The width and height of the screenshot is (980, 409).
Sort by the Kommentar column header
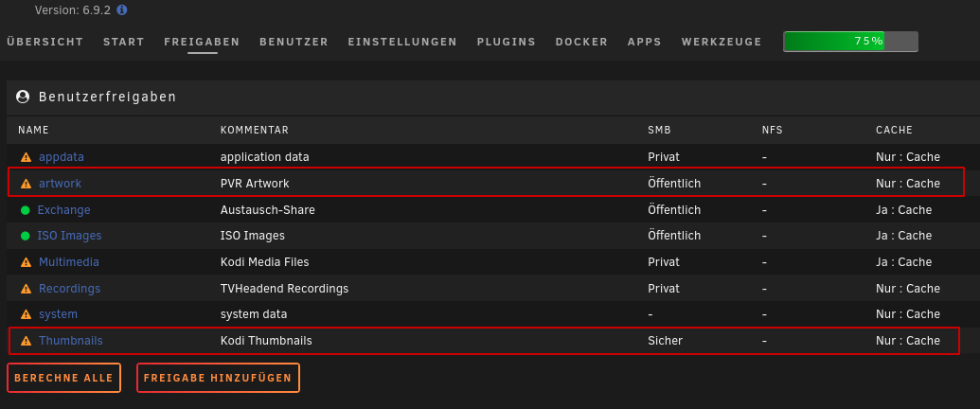tap(255, 130)
